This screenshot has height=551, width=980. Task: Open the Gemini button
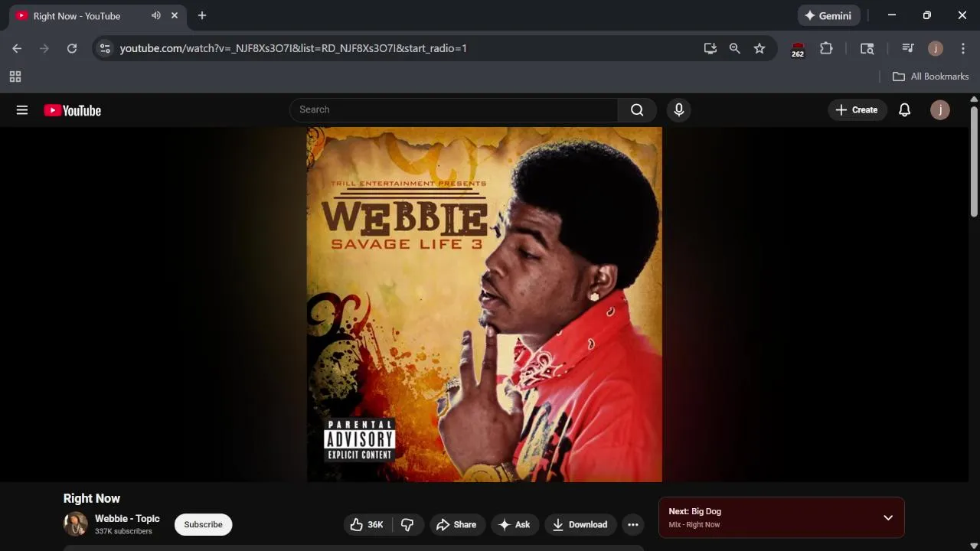[x=828, y=15]
